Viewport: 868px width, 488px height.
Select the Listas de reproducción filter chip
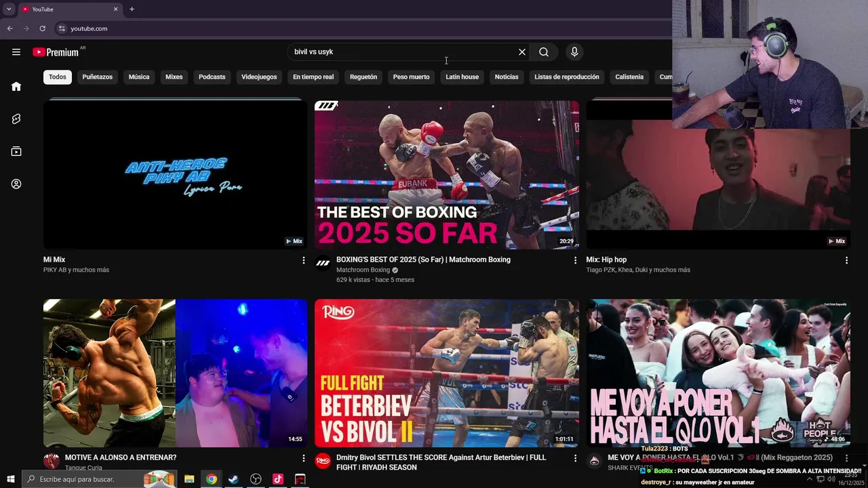pos(567,77)
